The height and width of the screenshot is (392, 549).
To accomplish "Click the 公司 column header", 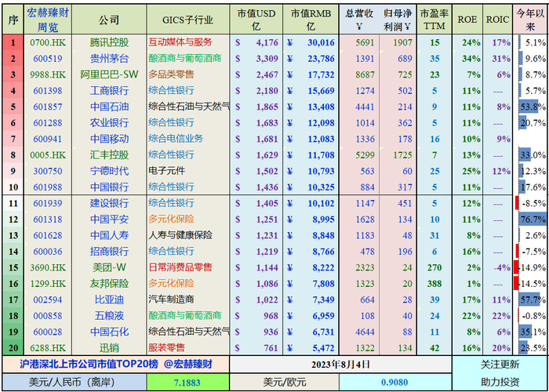I will (109, 20).
